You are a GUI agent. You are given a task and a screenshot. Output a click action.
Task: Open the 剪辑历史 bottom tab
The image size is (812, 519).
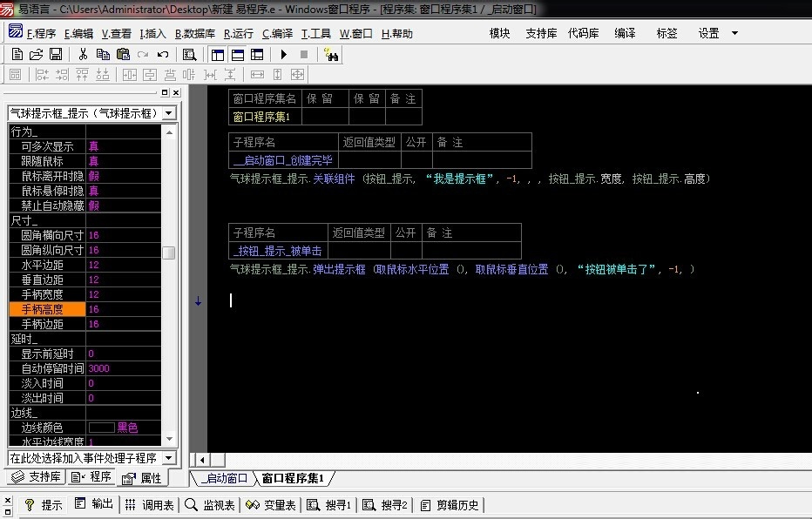[450, 504]
